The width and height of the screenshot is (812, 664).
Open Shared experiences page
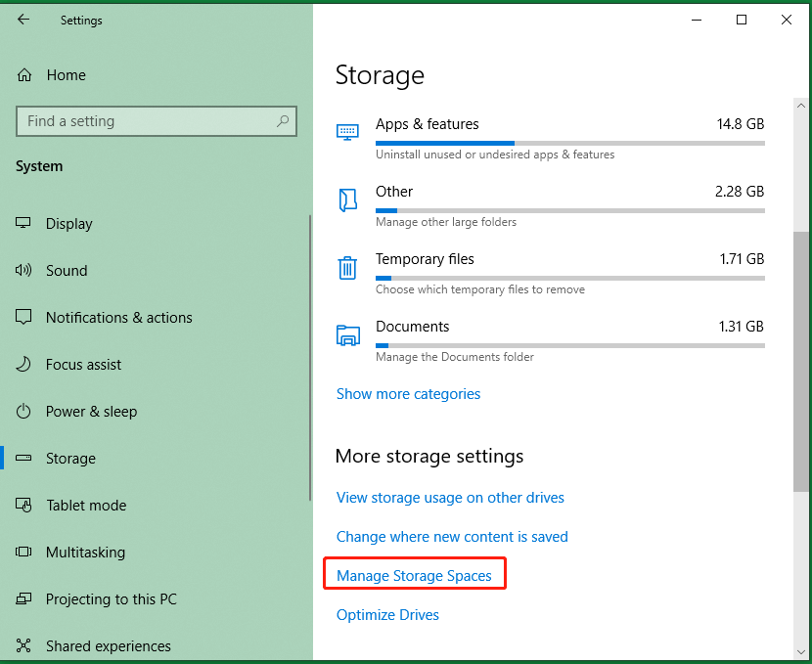click(109, 645)
